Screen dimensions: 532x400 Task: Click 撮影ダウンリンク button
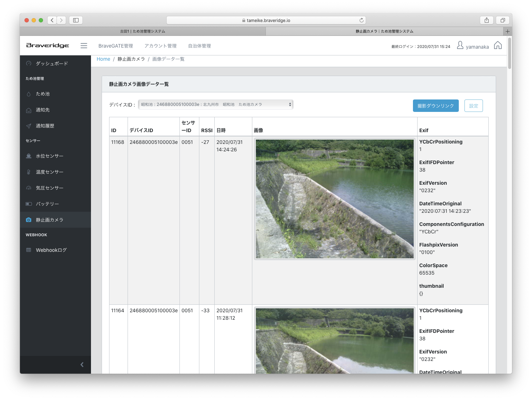(436, 106)
